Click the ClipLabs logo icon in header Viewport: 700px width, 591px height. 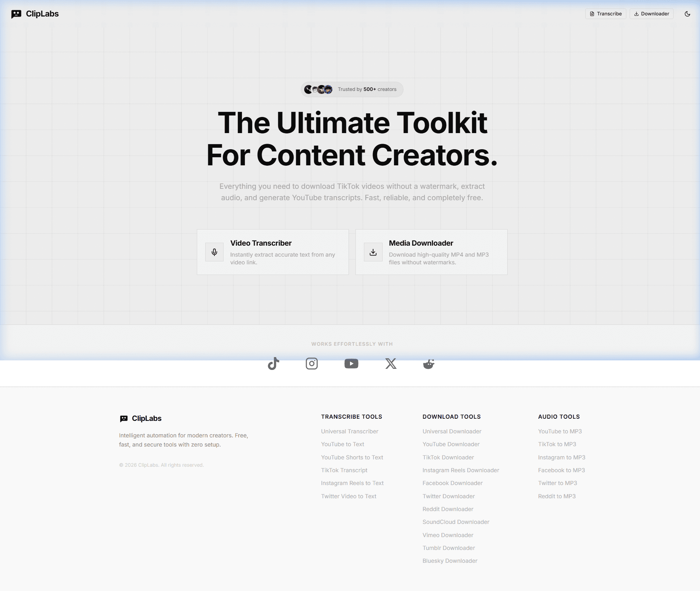pyautogui.click(x=16, y=14)
